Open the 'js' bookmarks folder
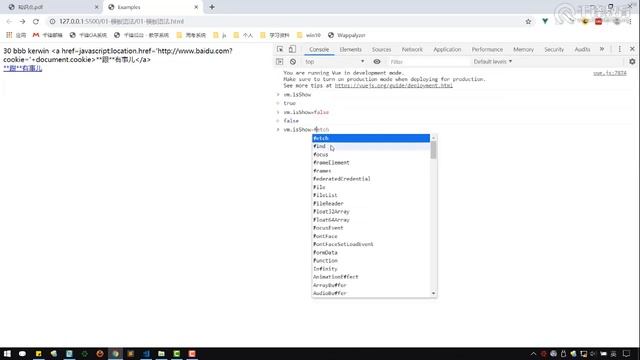Screen dimensions: 640x360 click(220, 35)
